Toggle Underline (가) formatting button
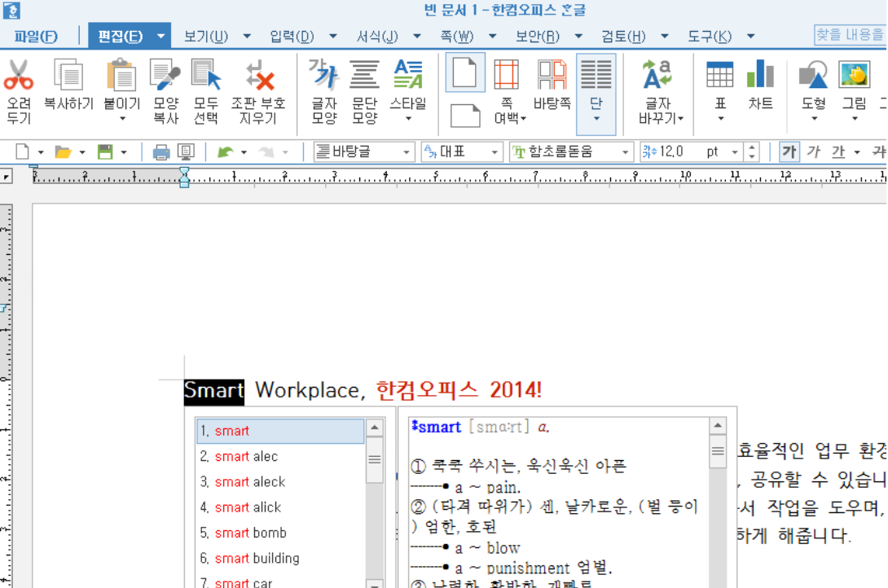The width and height of the screenshot is (888, 588). click(x=838, y=151)
